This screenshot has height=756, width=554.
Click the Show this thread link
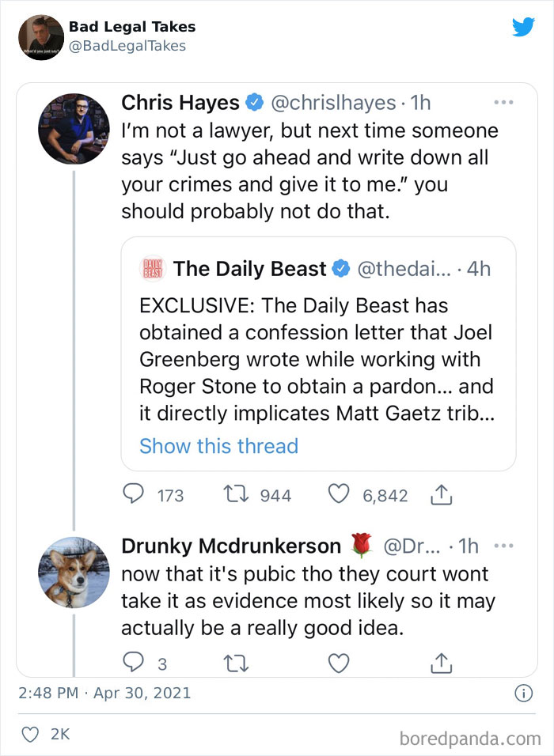218,446
